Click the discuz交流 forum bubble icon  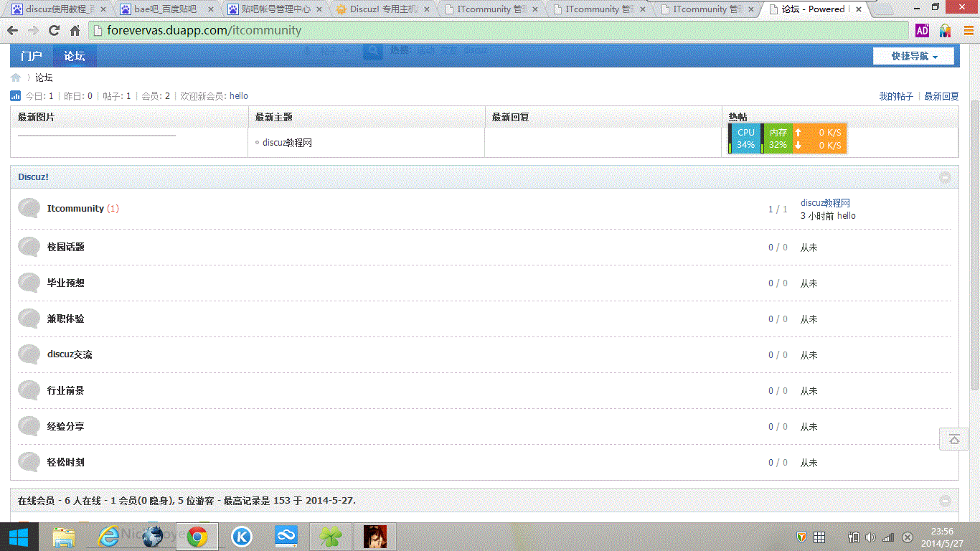[x=29, y=354]
